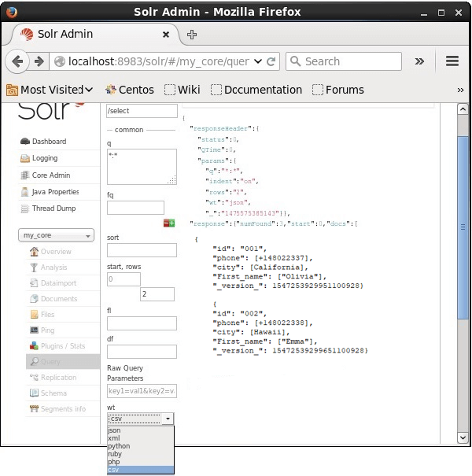Choose json in wt list
This screenshot has width=472, height=476.
[141, 430]
